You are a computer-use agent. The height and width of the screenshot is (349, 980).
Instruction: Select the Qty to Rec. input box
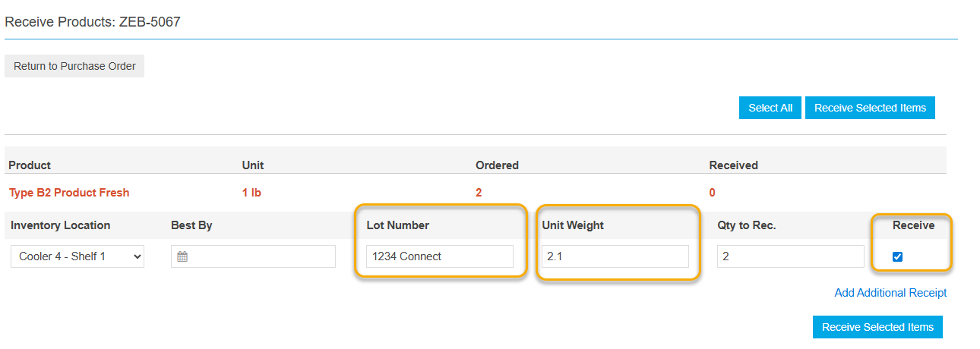[x=790, y=256]
